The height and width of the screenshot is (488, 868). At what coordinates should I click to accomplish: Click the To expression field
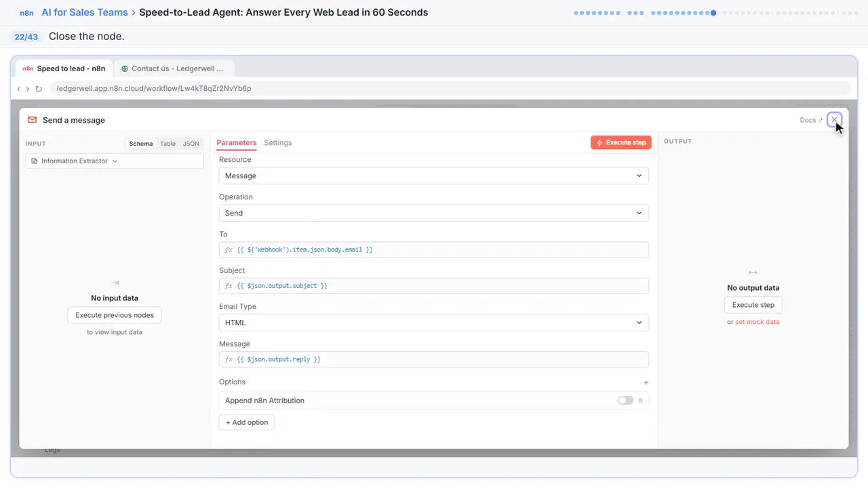tap(434, 249)
